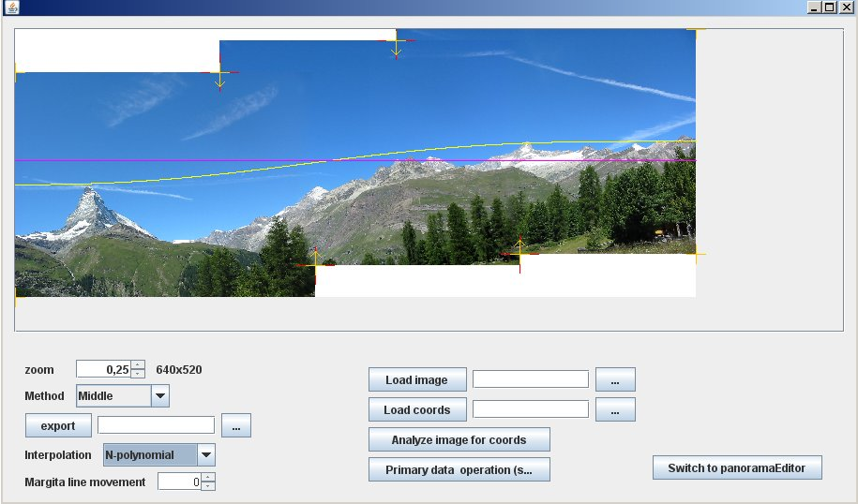Viewport: 858px width, 504px height.
Task: Click the export button
Action: (x=58, y=425)
